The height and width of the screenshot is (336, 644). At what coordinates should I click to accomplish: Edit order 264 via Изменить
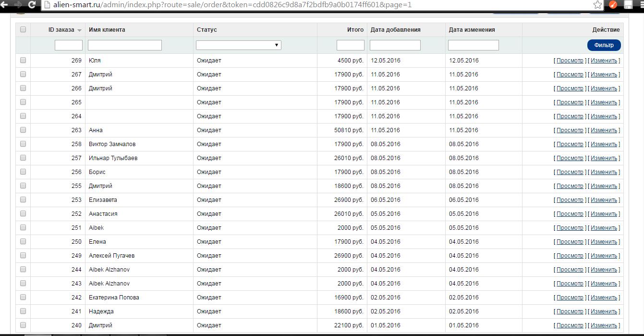tap(604, 116)
